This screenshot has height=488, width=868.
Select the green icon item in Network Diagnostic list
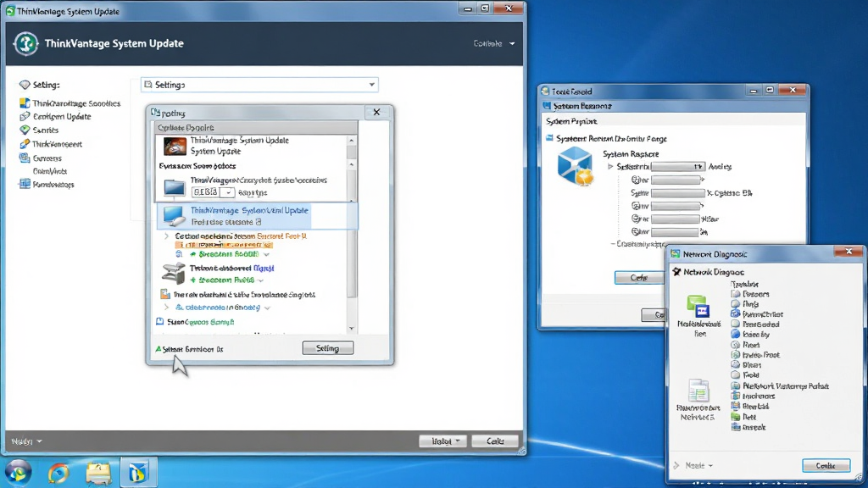point(743,417)
